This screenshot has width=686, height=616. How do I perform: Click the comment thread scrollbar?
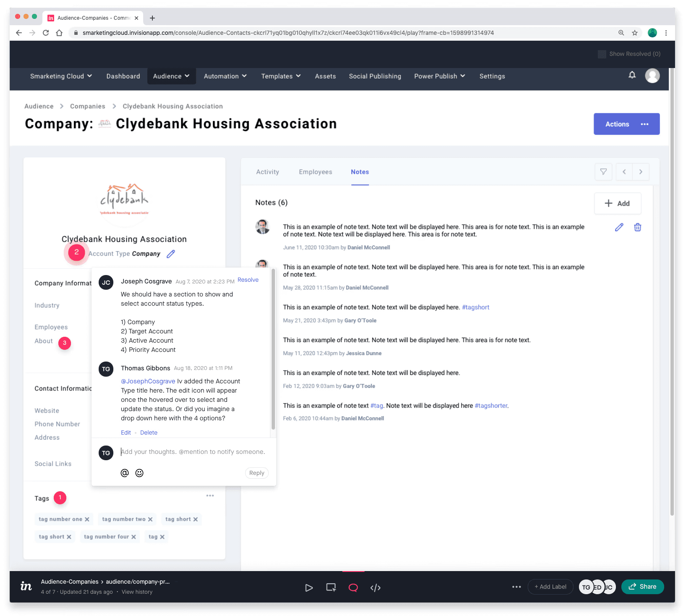[x=273, y=349]
